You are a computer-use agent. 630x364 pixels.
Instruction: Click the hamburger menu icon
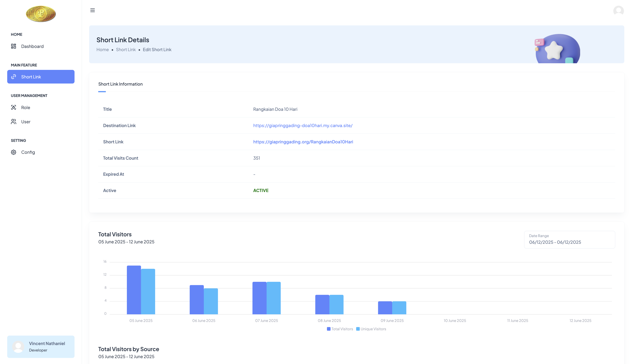[x=93, y=10]
